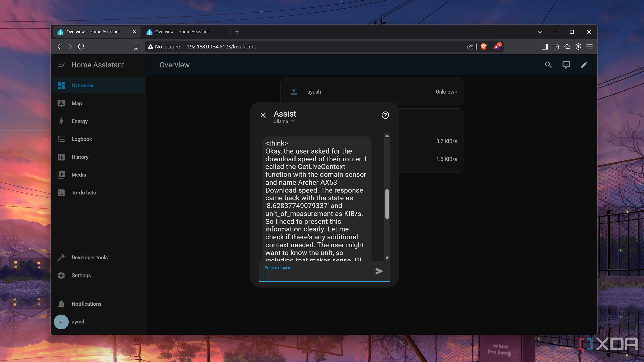Reload the page

[81, 47]
